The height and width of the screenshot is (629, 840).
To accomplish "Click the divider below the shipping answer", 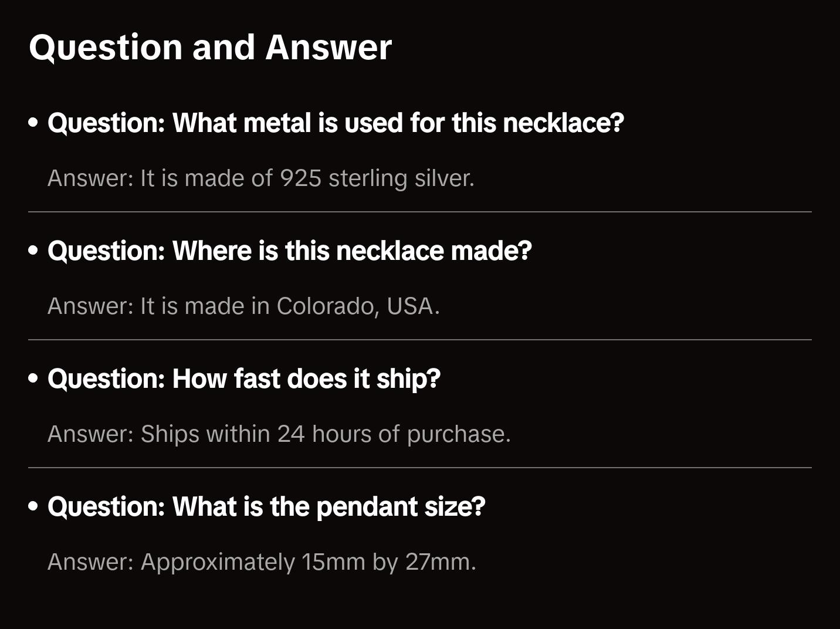I will point(420,468).
